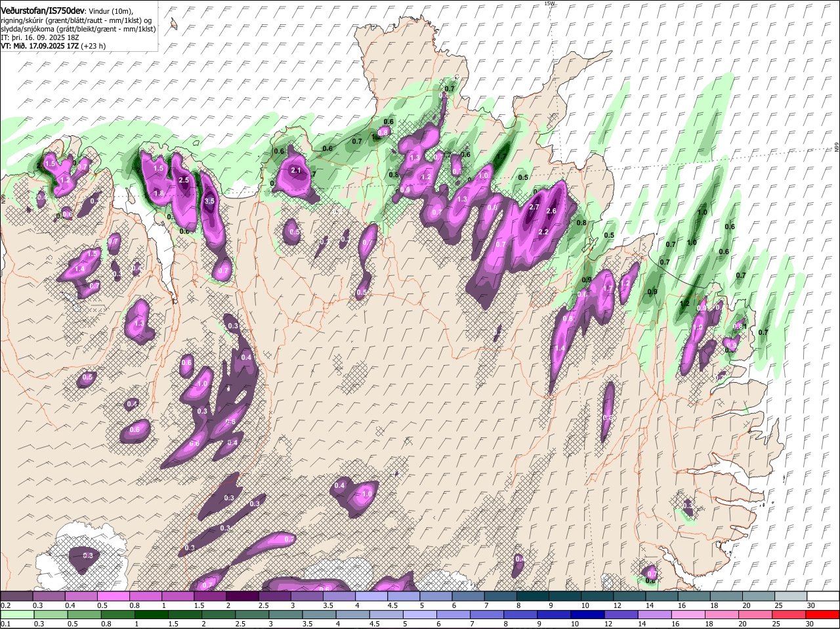This screenshot has height=629, width=840.
Task: Click the 1.8 precipitation value on the map
Action: pyautogui.click(x=158, y=193)
